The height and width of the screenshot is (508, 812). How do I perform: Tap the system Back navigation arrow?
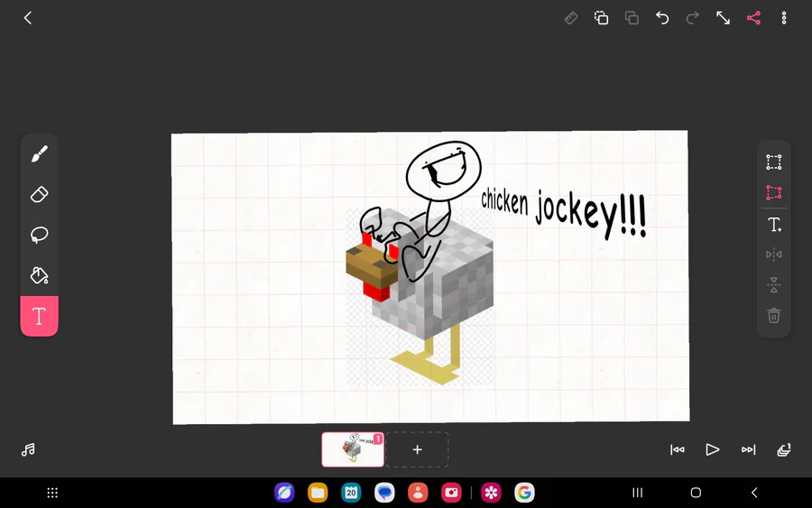(x=754, y=493)
